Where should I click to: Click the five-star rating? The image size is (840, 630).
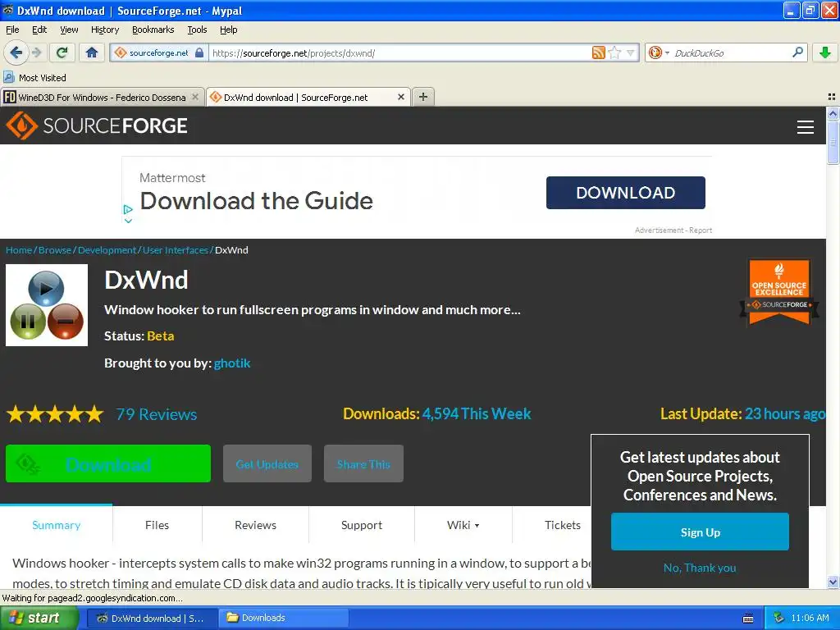click(x=55, y=414)
